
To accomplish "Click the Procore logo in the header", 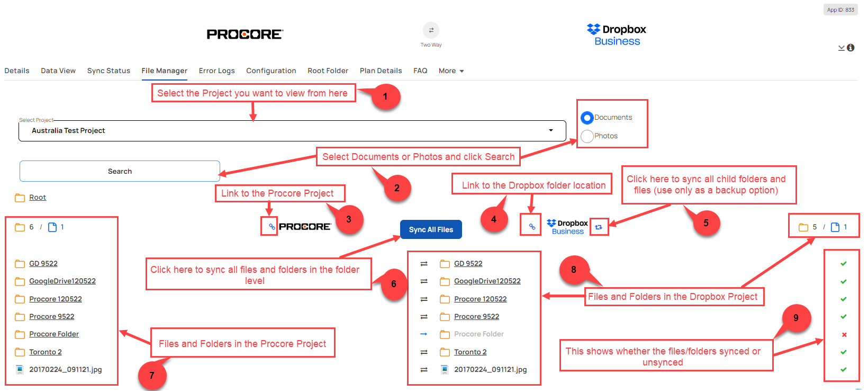I will tap(245, 34).
